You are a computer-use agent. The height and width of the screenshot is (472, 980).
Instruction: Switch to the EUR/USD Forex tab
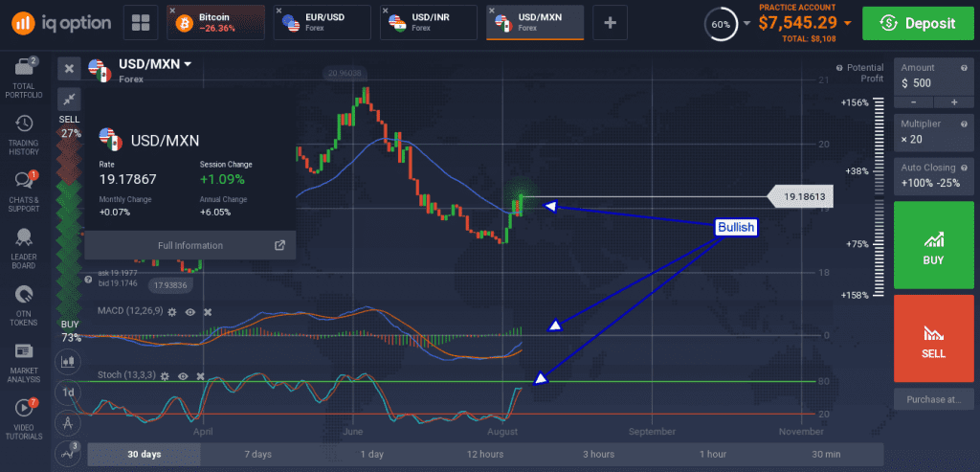pyautogui.click(x=322, y=23)
